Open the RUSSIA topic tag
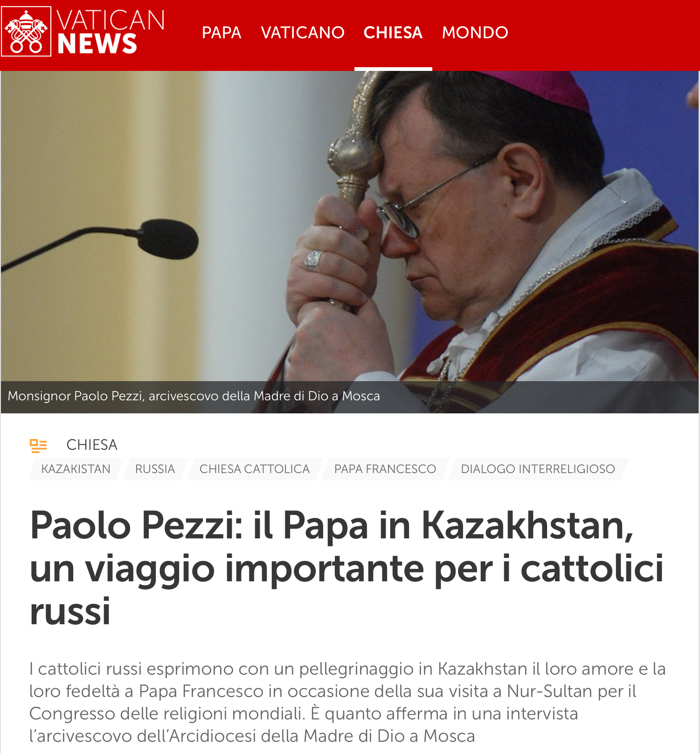 [x=155, y=469]
